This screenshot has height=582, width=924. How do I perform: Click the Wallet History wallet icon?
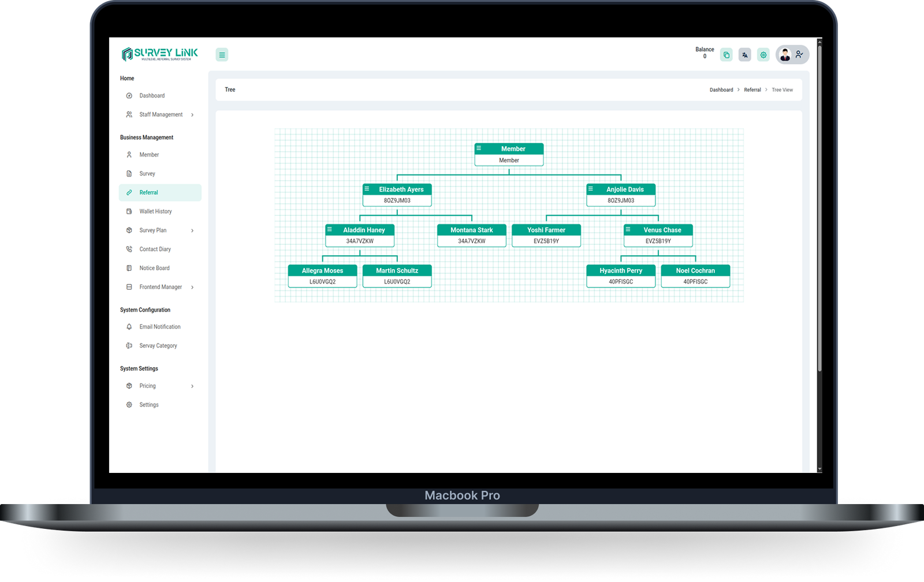(129, 211)
